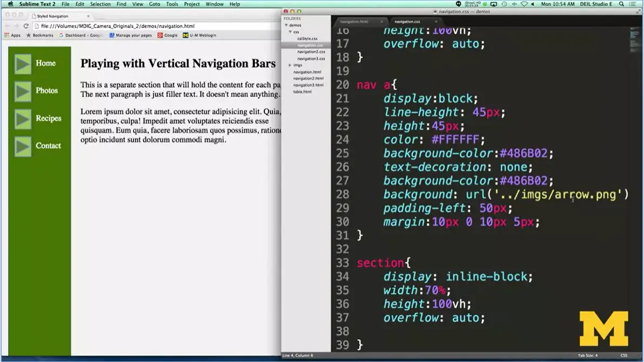Switch to the navigation.html editor tab
The width and height of the screenshot is (644, 362).
point(354,22)
